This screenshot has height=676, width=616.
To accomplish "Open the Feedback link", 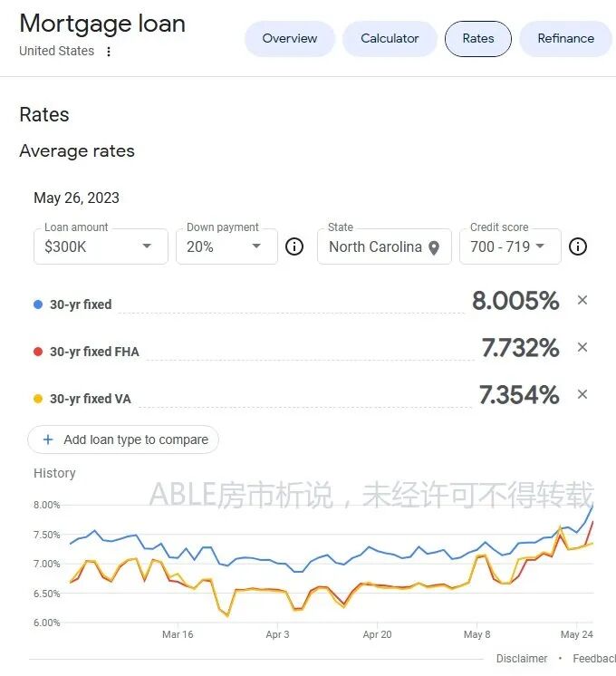I will point(594,658).
